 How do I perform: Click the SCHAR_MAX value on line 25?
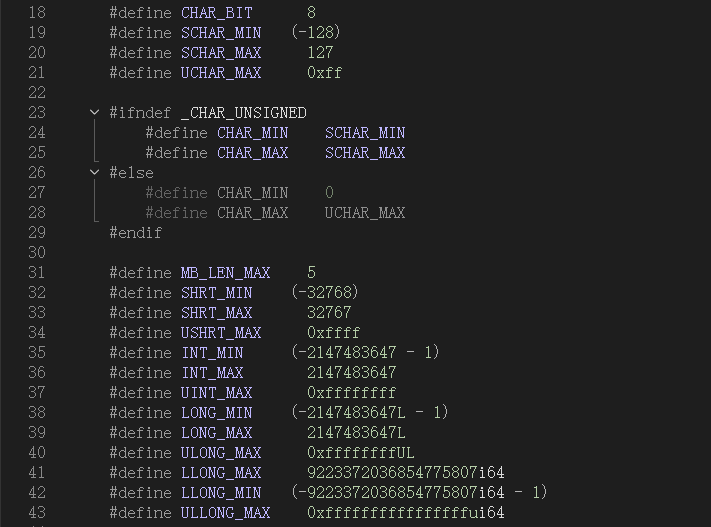click(365, 153)
